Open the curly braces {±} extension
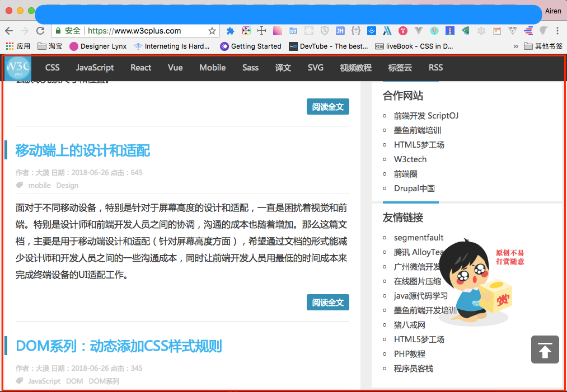Viewport: 567px width, 392px height. coord(356,31)
